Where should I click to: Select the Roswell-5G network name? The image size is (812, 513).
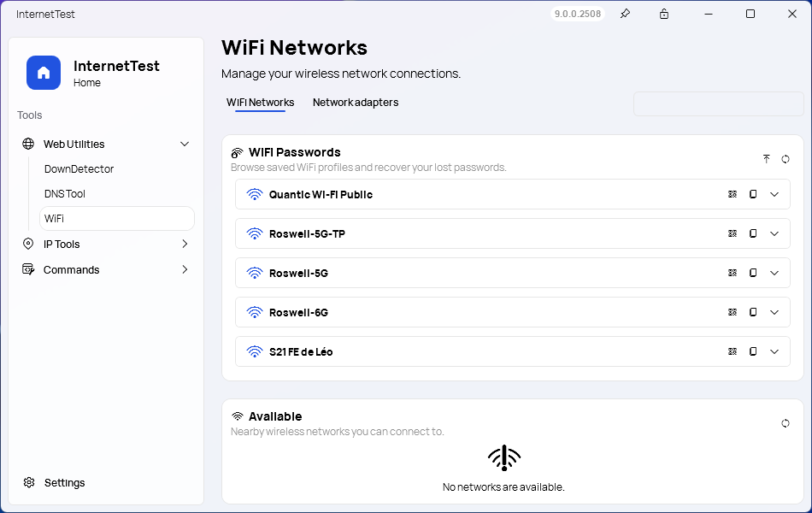click(x=298, y=274)
